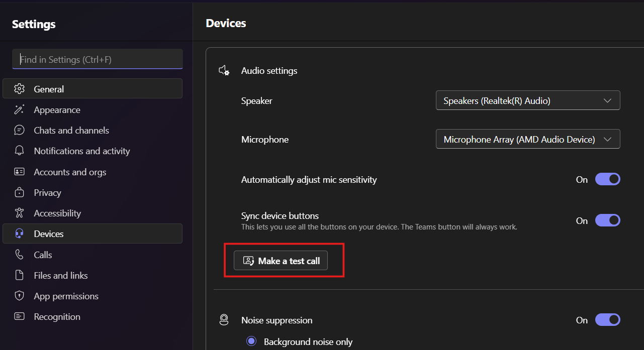
Task: Click the Appearance wand icon
Action: tap(20, 109)
